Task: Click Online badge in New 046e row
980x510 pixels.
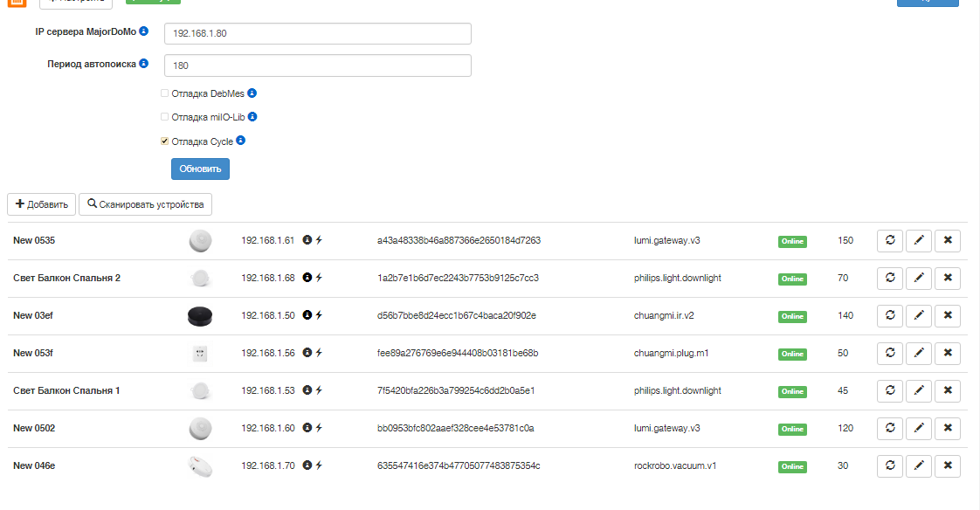Action: tap(792, 466)
